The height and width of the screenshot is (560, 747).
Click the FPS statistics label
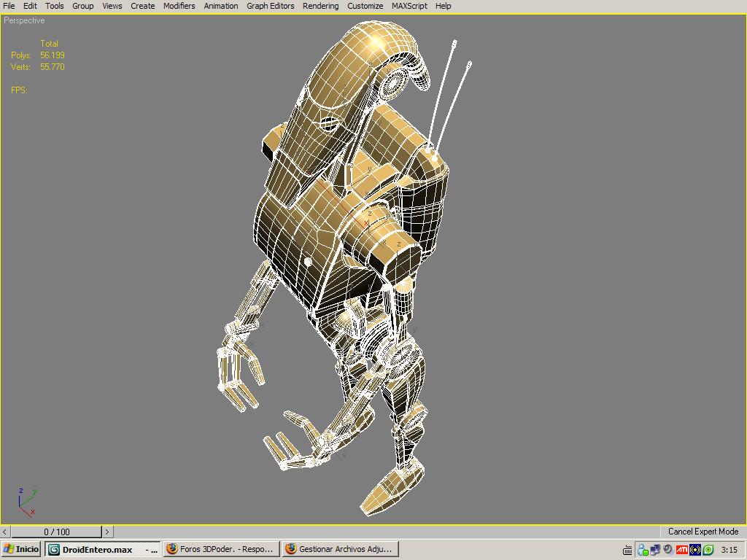point(19,90)
